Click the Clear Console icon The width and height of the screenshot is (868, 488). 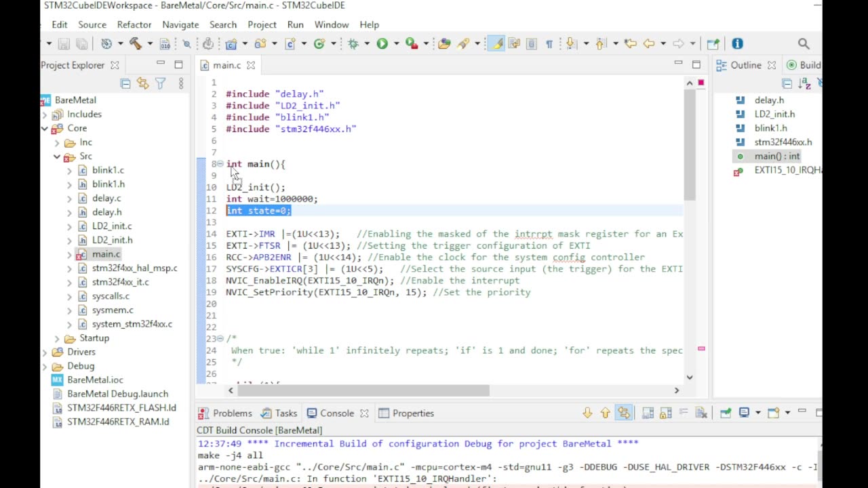point(701,413)
